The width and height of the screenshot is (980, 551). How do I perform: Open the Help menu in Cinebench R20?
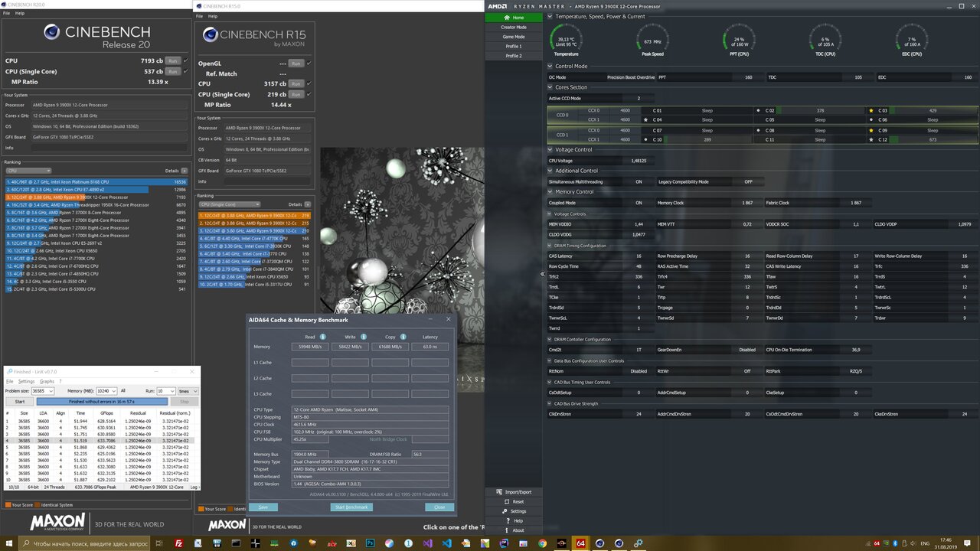click(x=19, y=13)
